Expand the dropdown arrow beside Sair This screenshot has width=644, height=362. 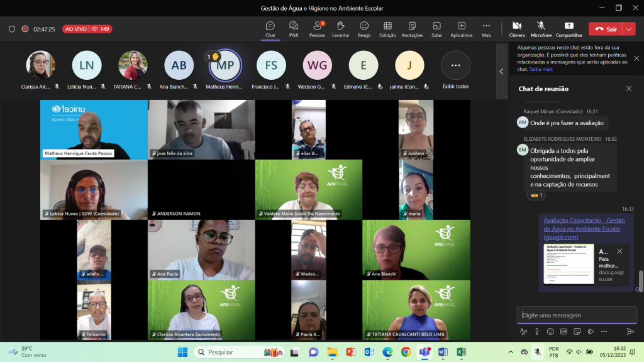coord(630,29)
